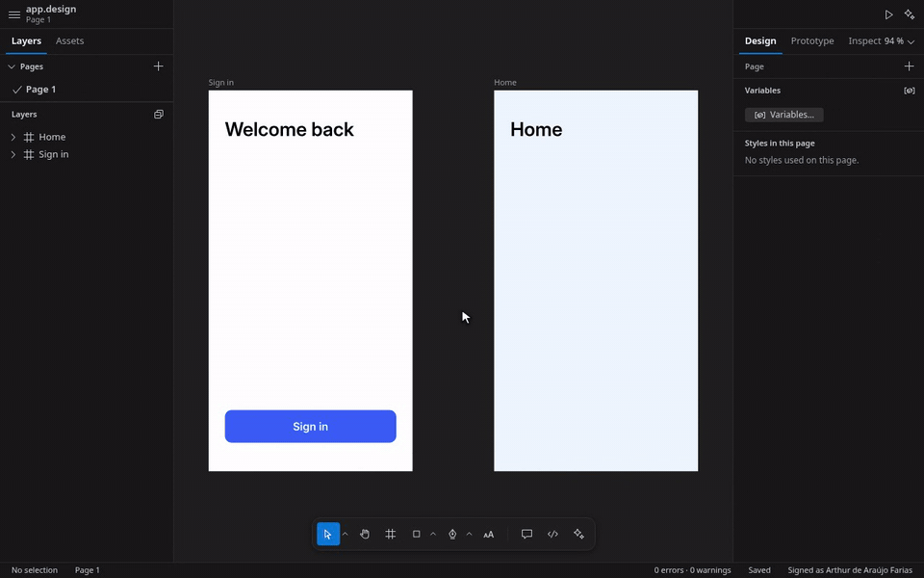Select the Welcome back heading

290,130
